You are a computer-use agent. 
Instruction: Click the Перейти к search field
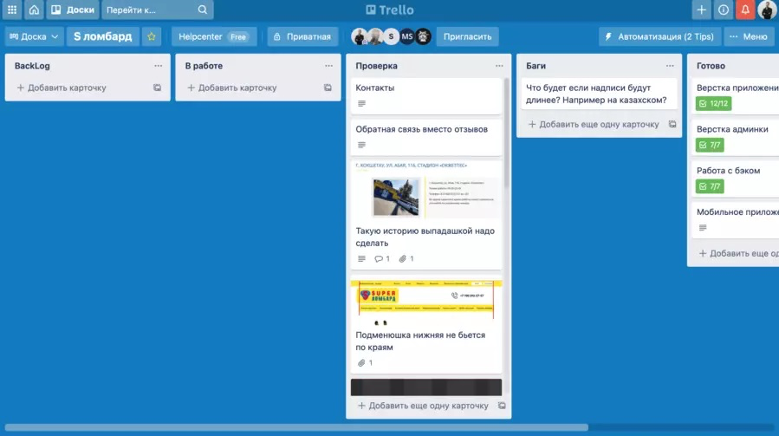tap(157, 10)
